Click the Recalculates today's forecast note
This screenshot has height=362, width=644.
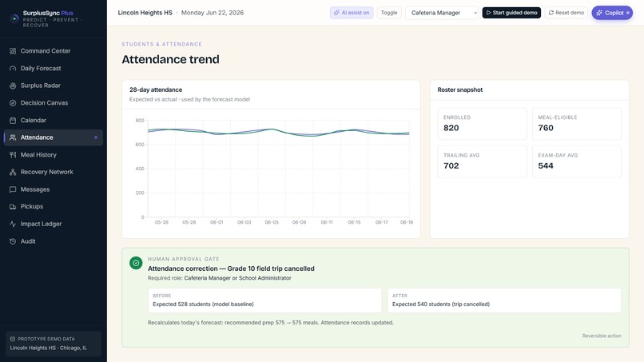(x=271, y=323)
